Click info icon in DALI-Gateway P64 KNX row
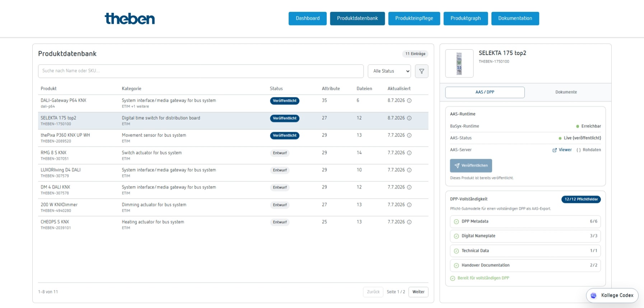644x308 pixels. pos(409,101)
